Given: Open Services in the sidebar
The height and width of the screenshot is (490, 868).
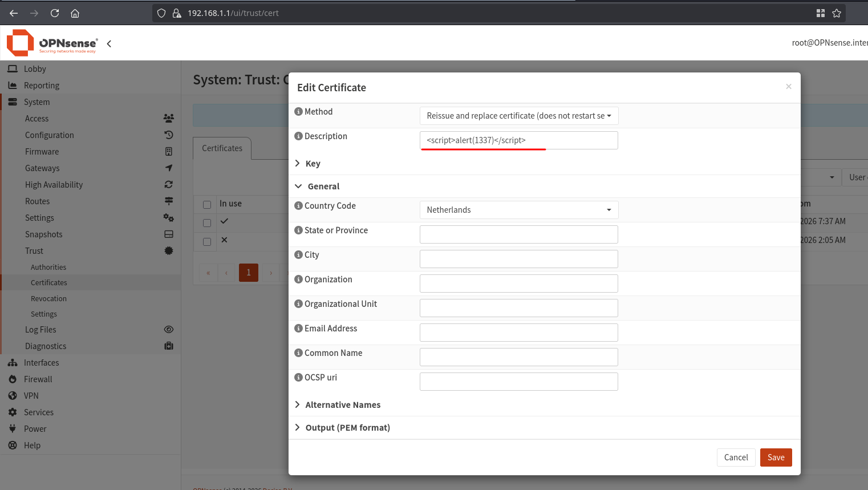Looking at the screenshot, I should pos(39,412).
